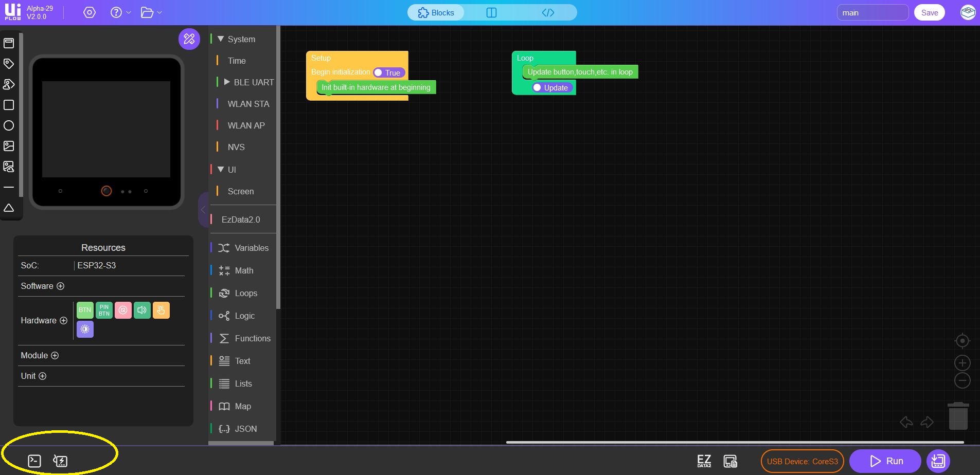Switch to the Blocks tab
Viewport: 980px width, 475px height.
pos(436,13)
